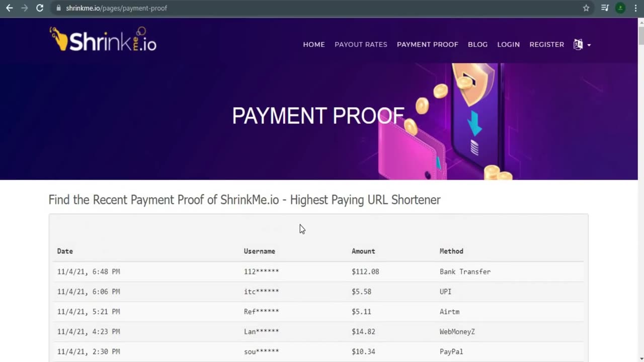Open the language translate icon
This screenshot has width=644, height=362.
[578, 44]
